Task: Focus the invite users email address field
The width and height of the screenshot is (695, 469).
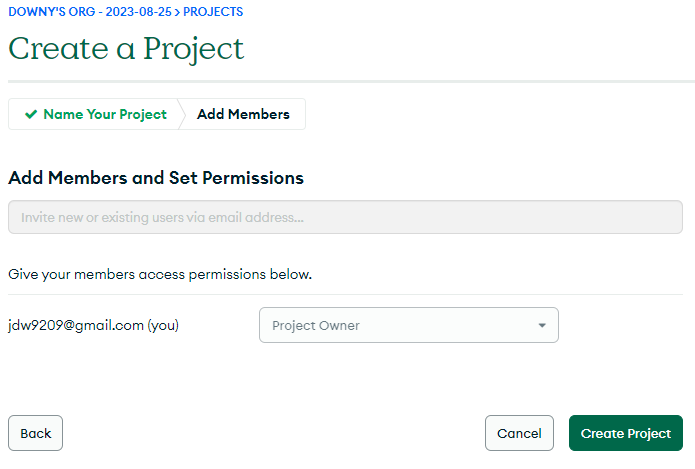Action: (x=345, y=217)
